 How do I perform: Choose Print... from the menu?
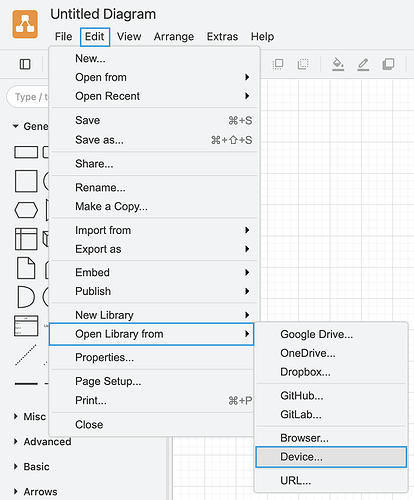[152, 400]
